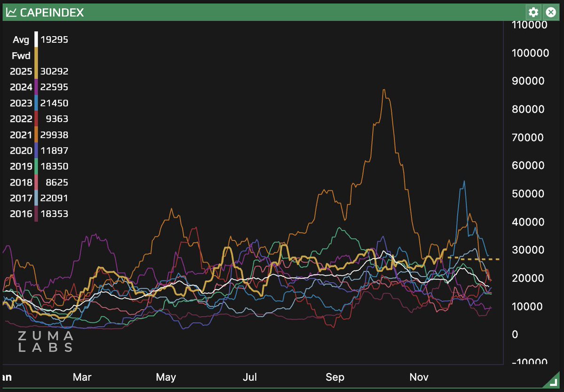The height and width of the screenshot is (392, 564).
Task: Toggle the Fwd series in legend
Action: (21, 56)
